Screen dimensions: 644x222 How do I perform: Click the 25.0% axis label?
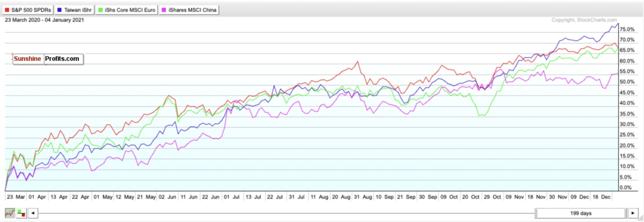pos(627,135)
